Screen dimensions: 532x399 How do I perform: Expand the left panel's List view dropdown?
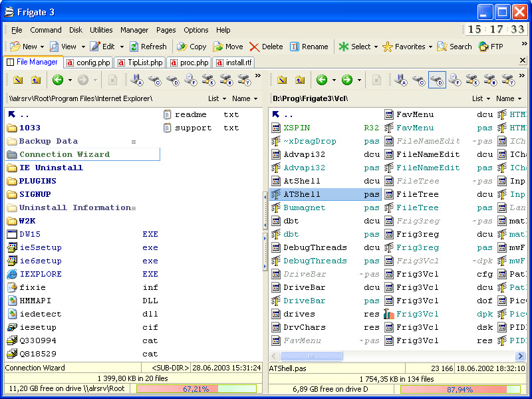click(x=217, y=98)
